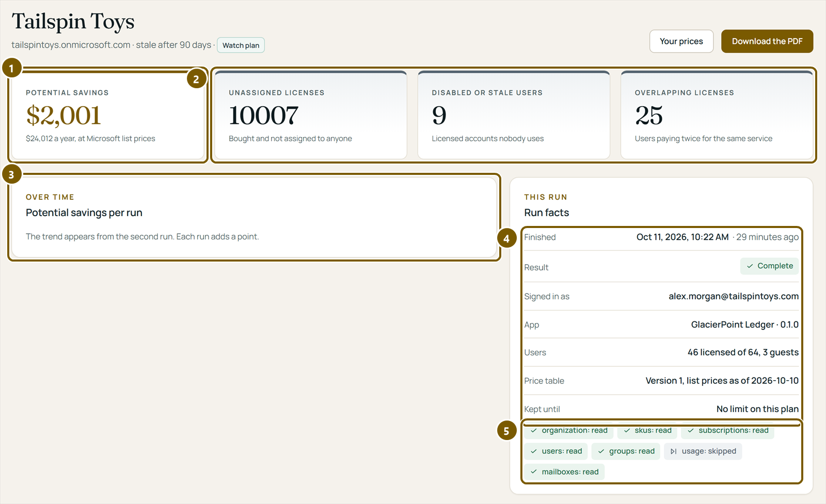
Task: Click the subscriptions: read permission chip
Action: [727, 431]
